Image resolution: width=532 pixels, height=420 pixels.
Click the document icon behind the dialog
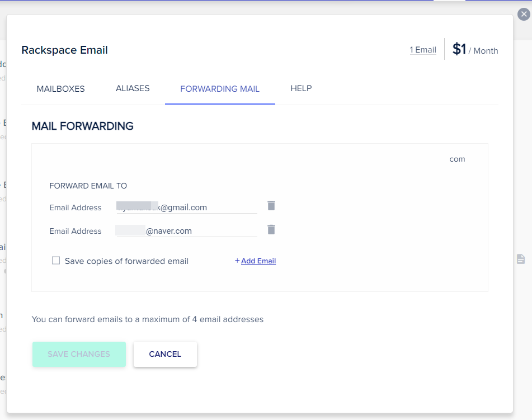click(x=521, y=259)
